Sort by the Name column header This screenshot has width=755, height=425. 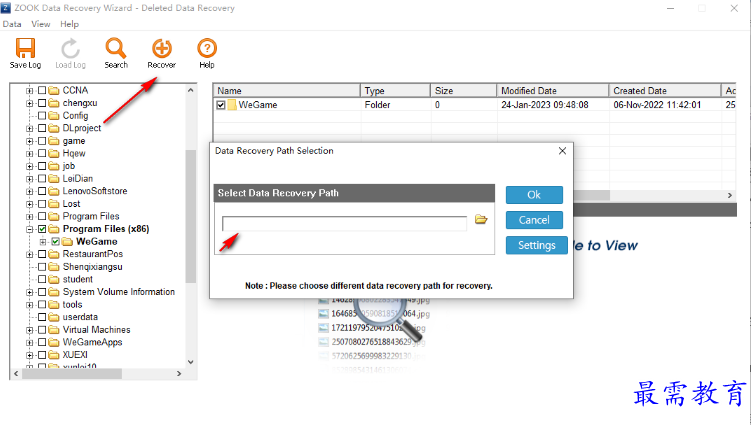click(286, 90)
